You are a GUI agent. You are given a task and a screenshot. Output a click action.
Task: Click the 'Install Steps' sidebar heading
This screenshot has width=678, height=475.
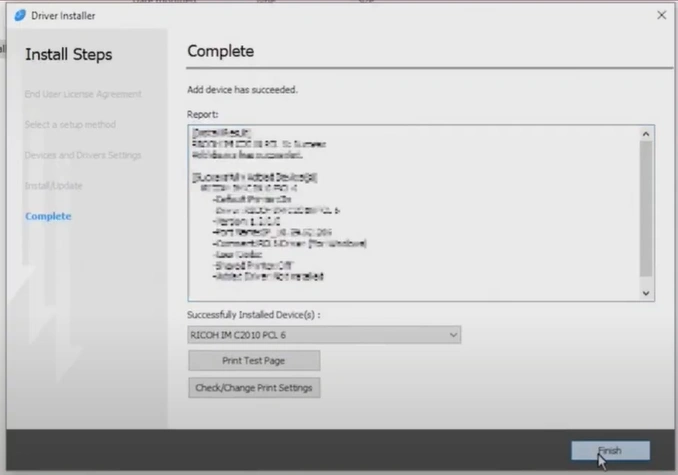click(68, 54)
